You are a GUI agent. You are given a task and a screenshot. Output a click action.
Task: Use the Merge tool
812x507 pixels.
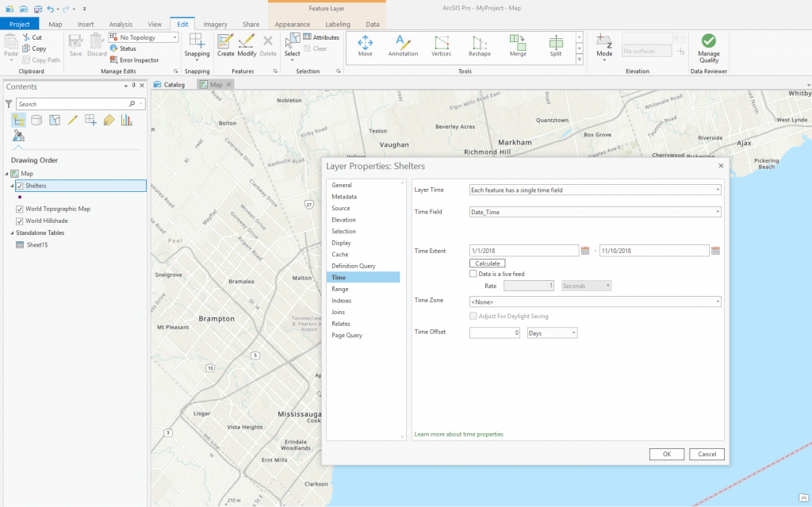(517, 48)
